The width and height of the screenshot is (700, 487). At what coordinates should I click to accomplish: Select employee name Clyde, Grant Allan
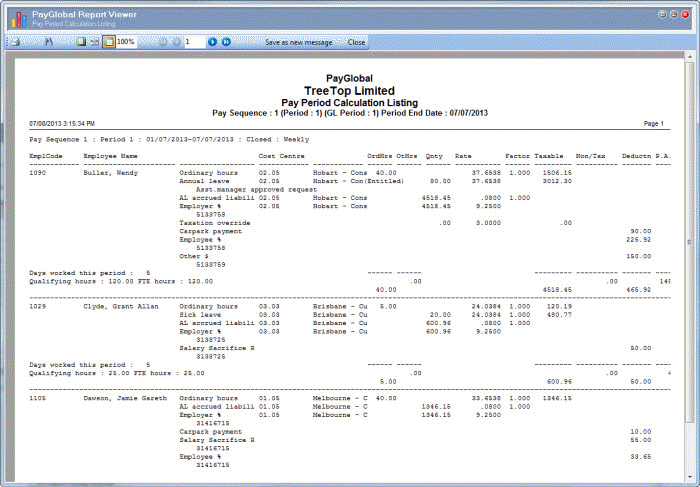[x=121, y=307]
